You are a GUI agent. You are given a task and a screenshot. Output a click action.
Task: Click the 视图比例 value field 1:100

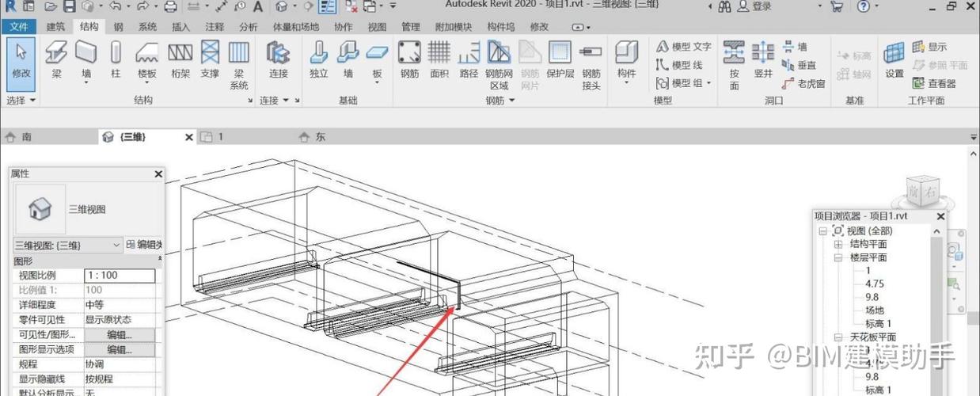[x=120, y=276]
